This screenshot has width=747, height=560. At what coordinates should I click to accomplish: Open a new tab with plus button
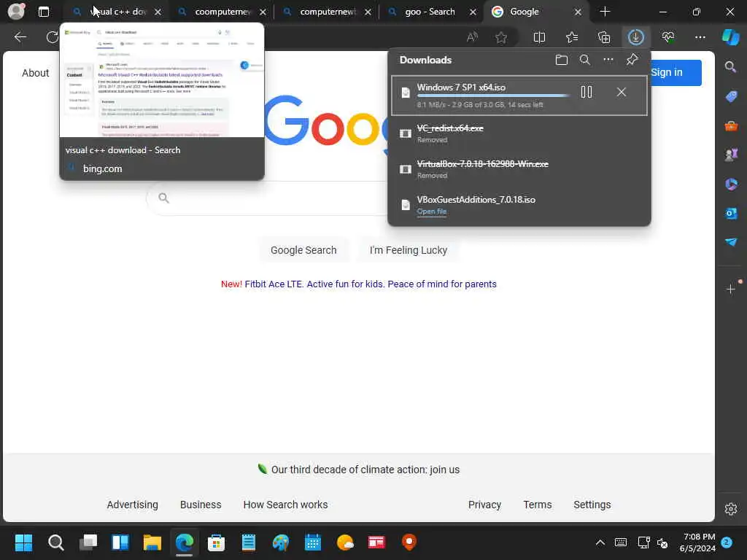pyautogui.click(x=605, y=12)
